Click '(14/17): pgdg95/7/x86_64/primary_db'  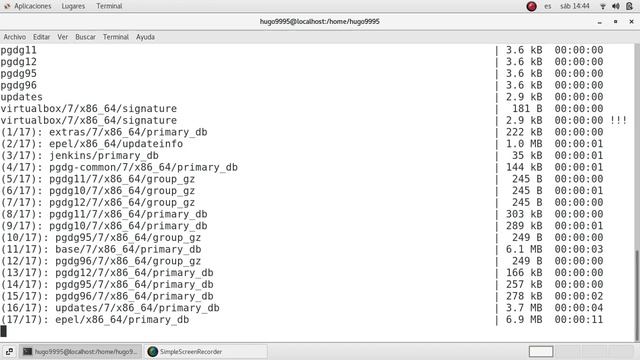click(x=107, y=284)
